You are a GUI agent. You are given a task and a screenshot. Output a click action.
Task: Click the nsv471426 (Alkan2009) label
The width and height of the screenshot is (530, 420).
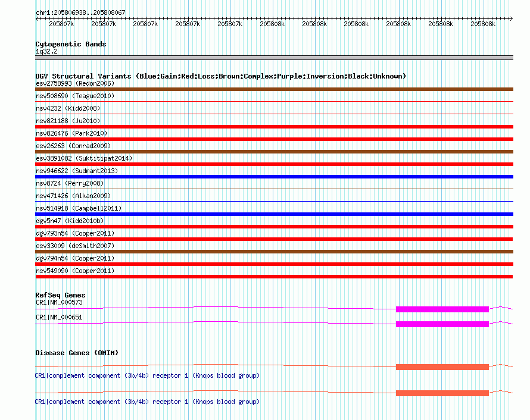(x=73, y=196)
